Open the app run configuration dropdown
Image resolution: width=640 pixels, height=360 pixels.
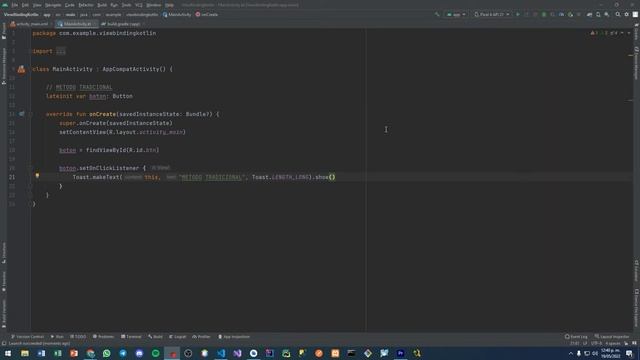click(456, 14)
